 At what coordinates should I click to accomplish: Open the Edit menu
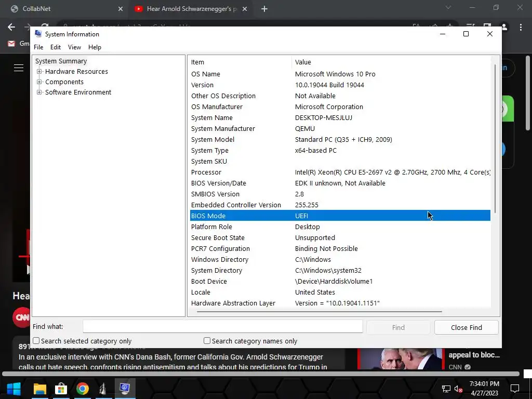tap(55, 47)
